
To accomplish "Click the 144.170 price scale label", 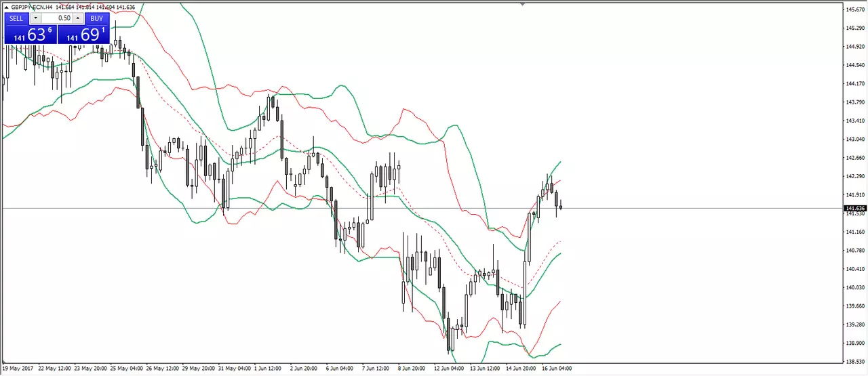I will click(x=854, y=84).
